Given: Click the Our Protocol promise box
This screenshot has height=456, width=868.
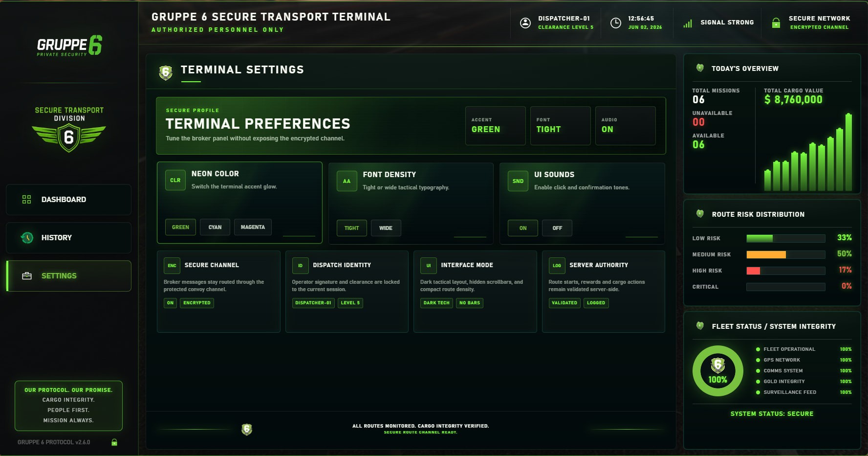Looking at the screenshot, I should [68, 406].
